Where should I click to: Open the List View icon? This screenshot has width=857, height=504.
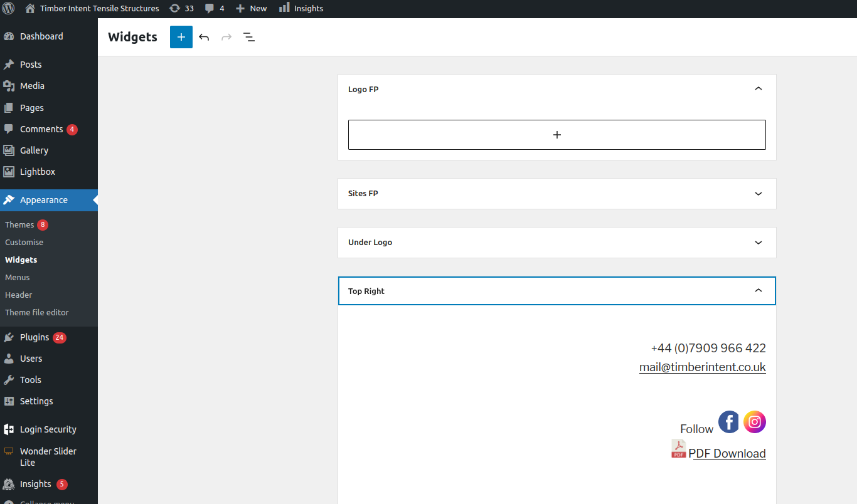point(249,37)
